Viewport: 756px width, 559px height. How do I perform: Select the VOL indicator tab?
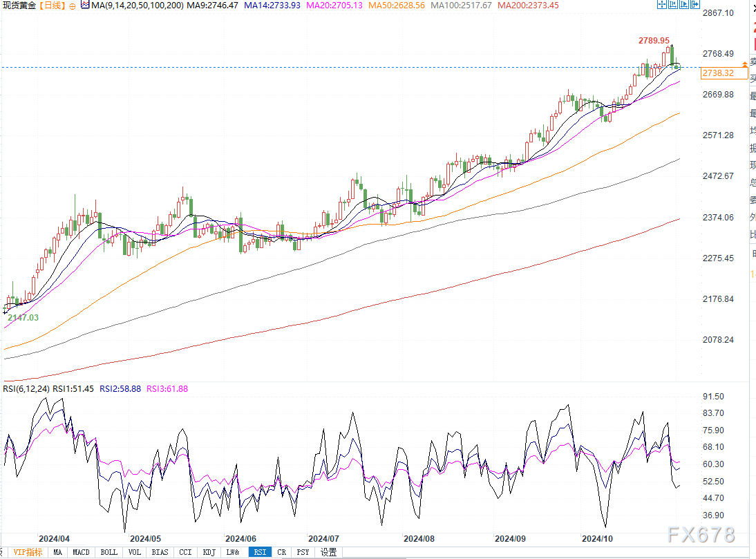(134, 552)
